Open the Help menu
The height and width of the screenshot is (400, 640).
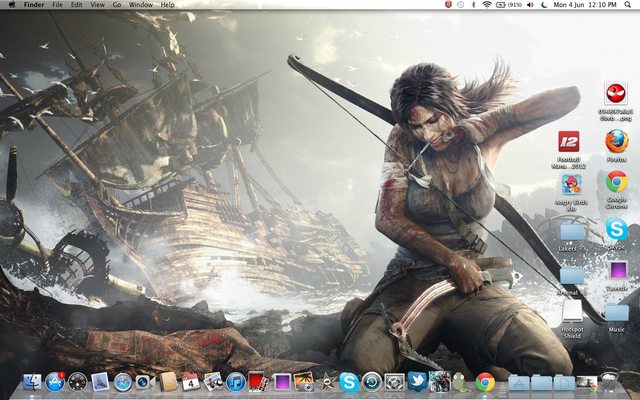pos(167,4)
